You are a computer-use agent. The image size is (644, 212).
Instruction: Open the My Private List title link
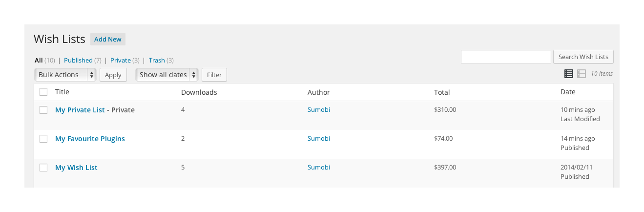(x=80, y=110)
